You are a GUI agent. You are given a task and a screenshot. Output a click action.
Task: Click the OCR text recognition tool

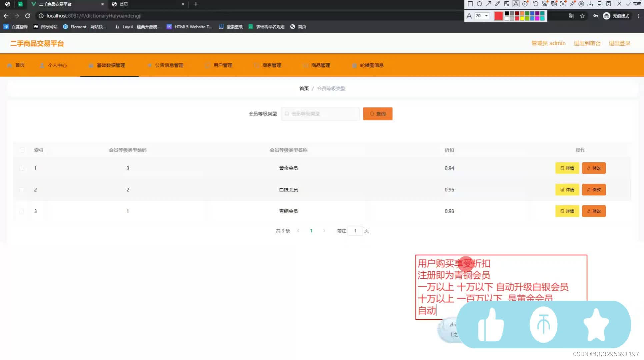(x=563, y=4)
